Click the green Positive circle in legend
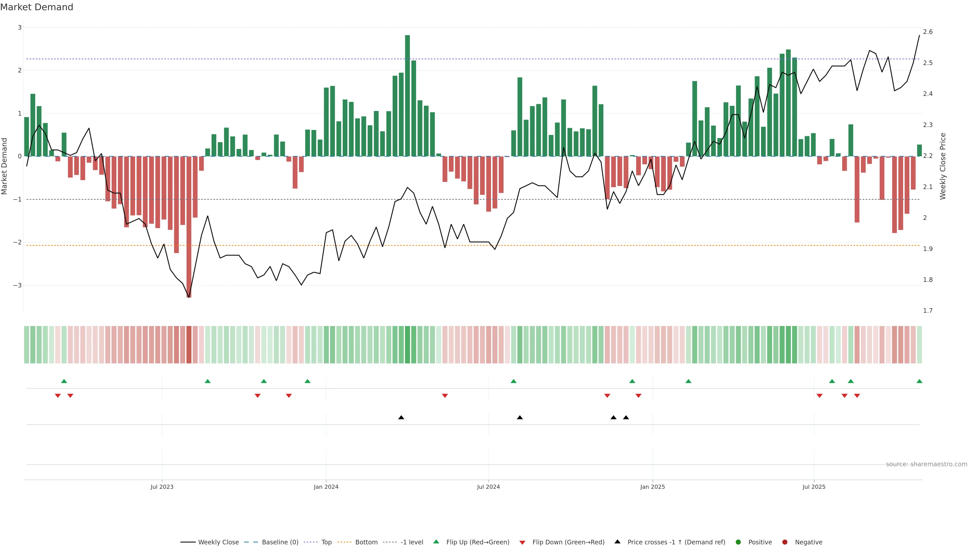The width and height of the screenshot is (980, 551). point(738,542)
